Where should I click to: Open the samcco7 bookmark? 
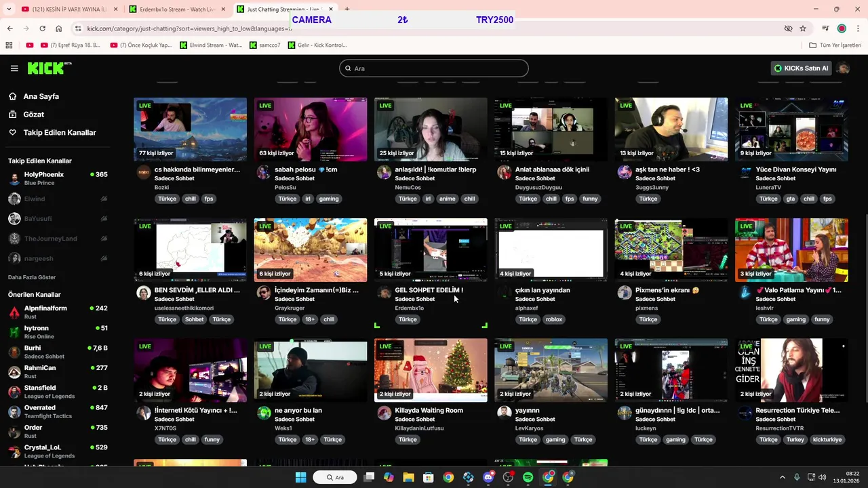264,45
